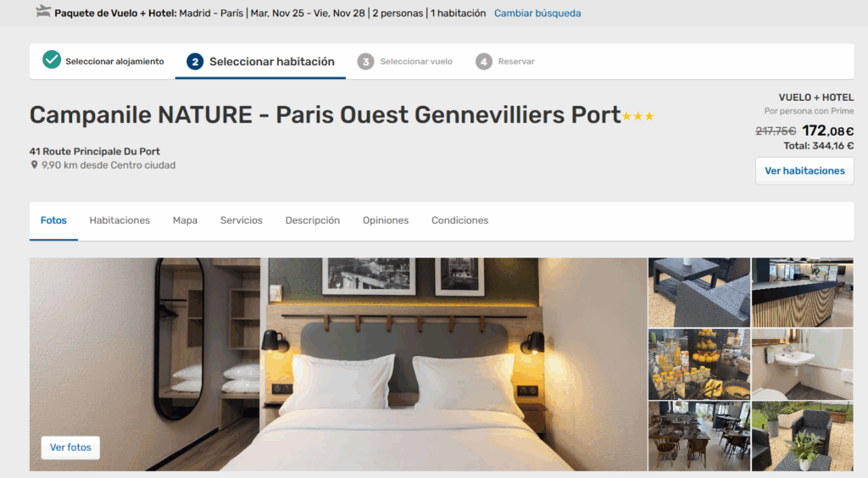Click the three-star hotel rating
The image size is (868, 478).
637,116
